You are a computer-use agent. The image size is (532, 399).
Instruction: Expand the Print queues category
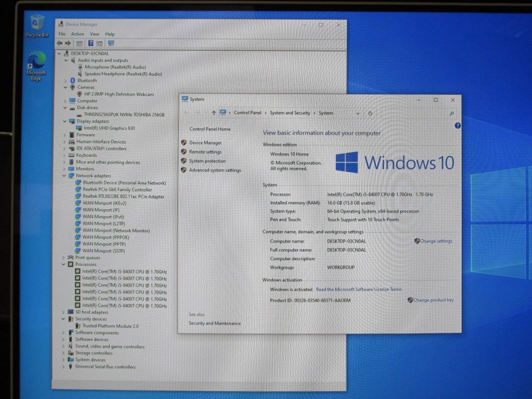pos(63,258)
